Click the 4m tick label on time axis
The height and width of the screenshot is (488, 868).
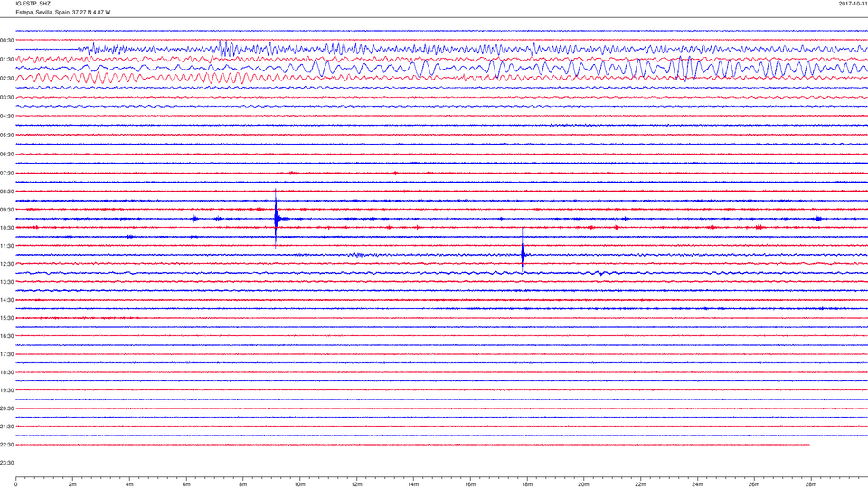pos(129,484)
